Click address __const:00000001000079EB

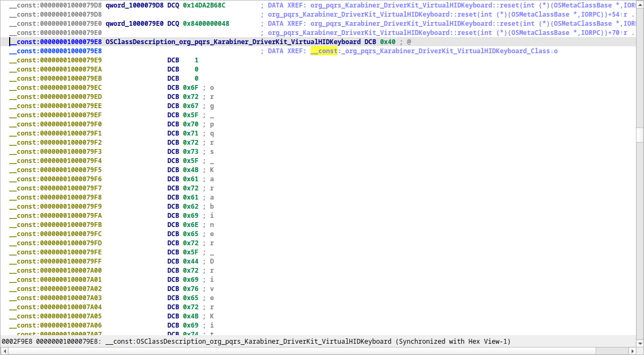[x=55, y=78]
